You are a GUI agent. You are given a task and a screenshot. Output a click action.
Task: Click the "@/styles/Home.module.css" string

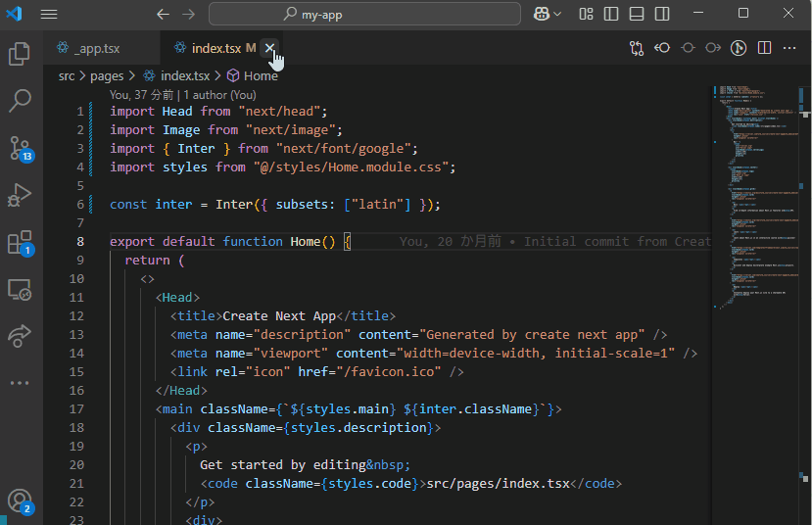[351, 167]
